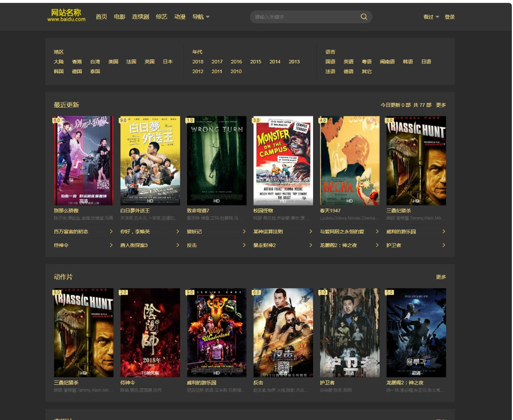Filter by year 2018

pos(198,62)
